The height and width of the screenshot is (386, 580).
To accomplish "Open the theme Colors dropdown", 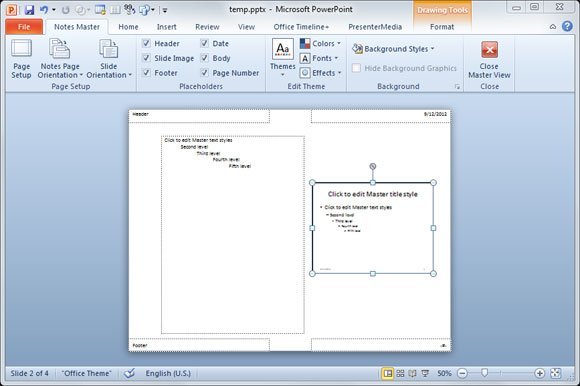I will coord(320,44).
